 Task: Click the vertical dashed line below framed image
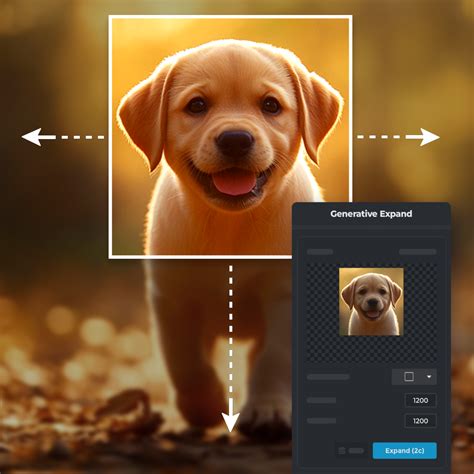coord(231,333)
